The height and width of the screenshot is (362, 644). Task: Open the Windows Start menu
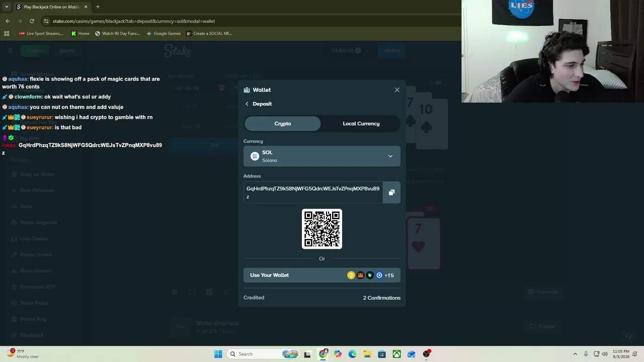tap(218, 354)
